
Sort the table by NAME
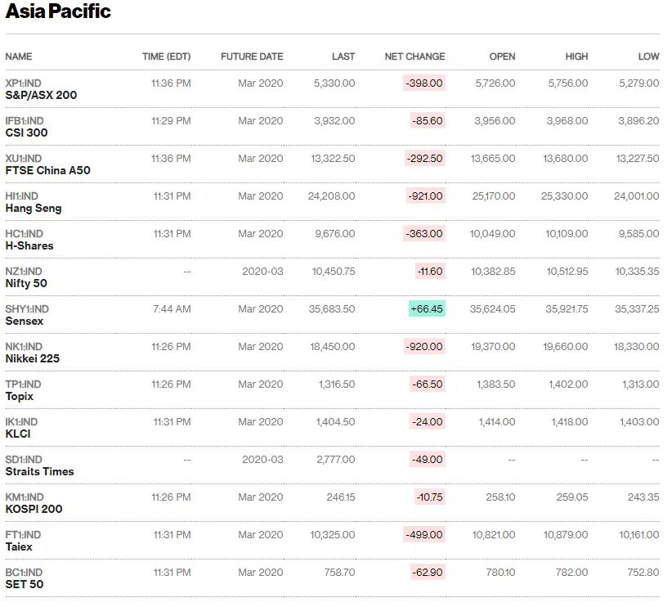[19, 56]
